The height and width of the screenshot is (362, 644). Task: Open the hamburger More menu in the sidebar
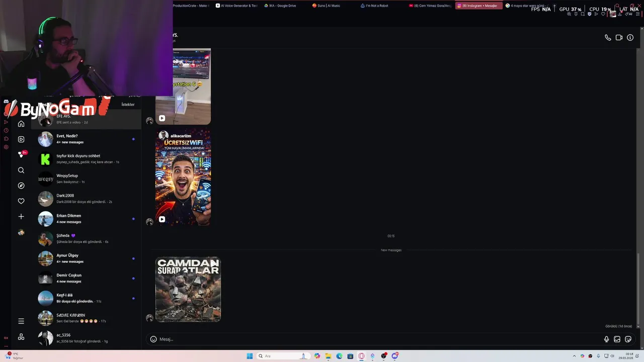[21, 321]
